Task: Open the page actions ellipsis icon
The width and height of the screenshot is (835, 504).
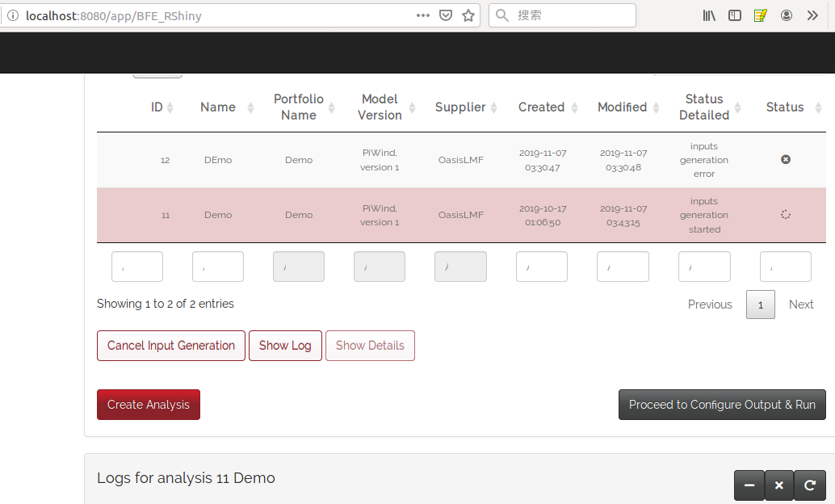Action: [422, 15]
